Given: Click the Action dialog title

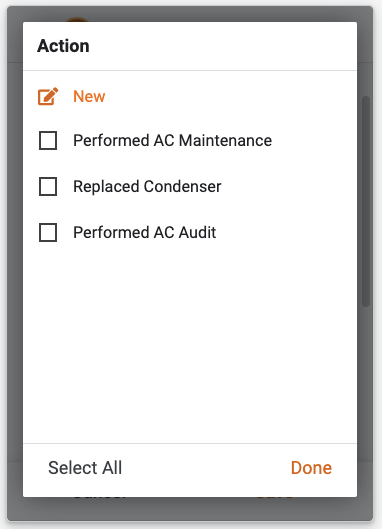Looking at the screenshot, I should coord(63,46).
